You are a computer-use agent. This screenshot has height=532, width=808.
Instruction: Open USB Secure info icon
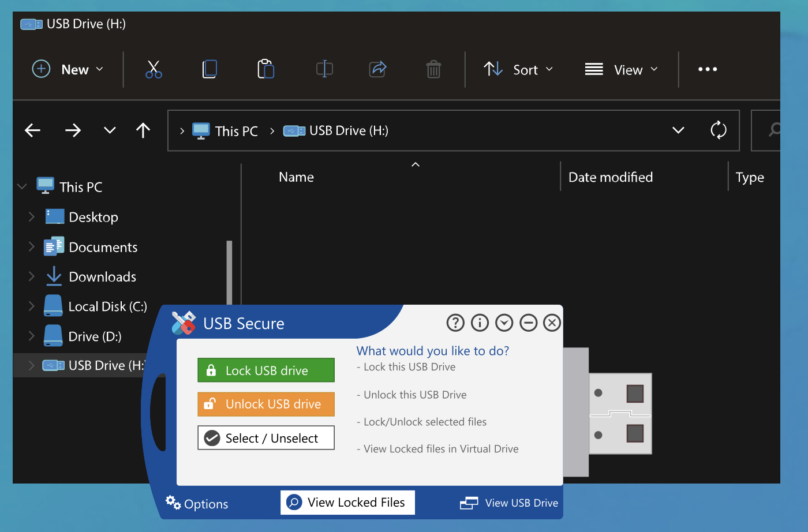(x=480, y=323)
